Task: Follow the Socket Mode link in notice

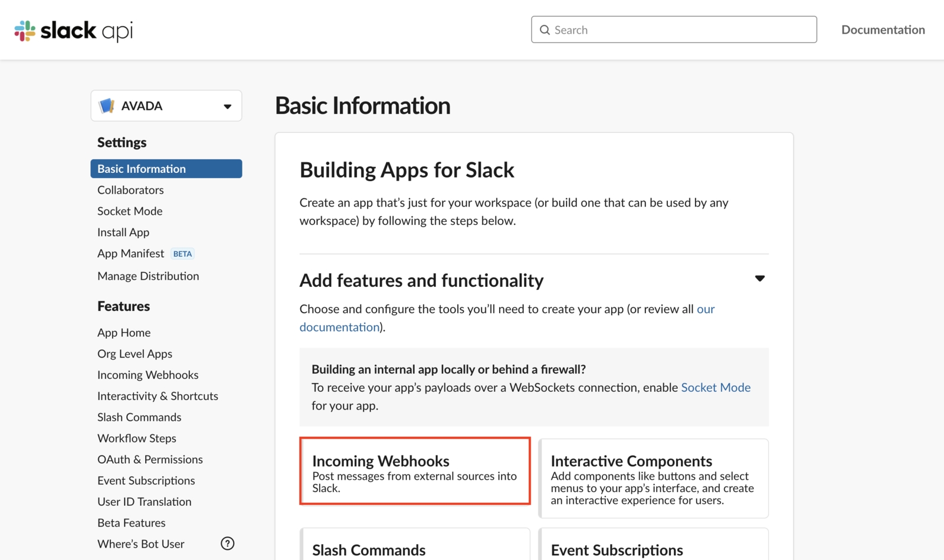Action: (716, 388)
